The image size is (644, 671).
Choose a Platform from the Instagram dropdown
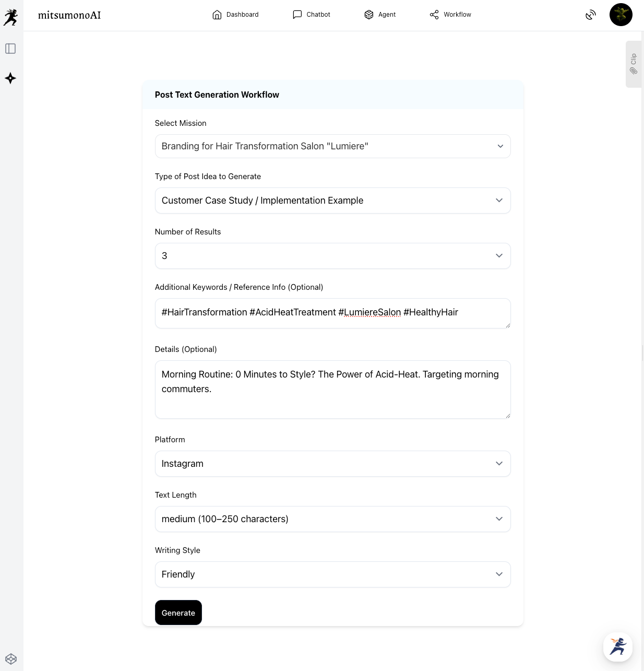[x=332, y=464]
